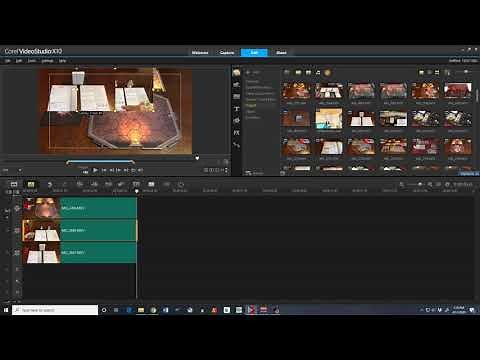Viewport: 480px width, 360px height.
Task: Select the highlighted clip on Overlay track one
Action: coord(80,230)
